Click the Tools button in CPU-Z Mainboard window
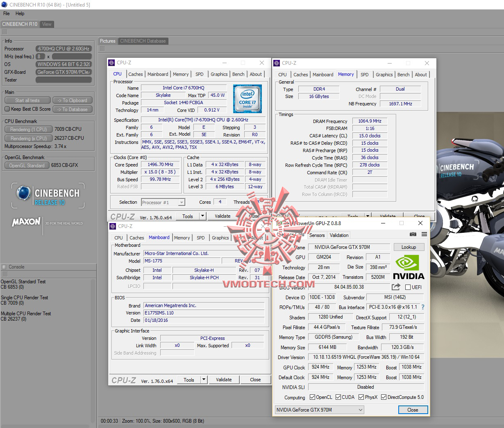Image resolution: width=504 pixels, height=428 pixels. (x=189, y=380)
